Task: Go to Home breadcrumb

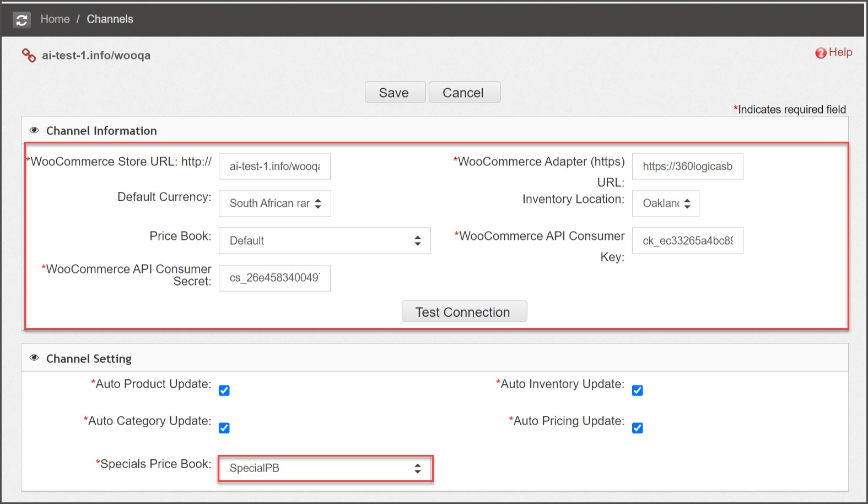Action: click(x=55, y=19)
